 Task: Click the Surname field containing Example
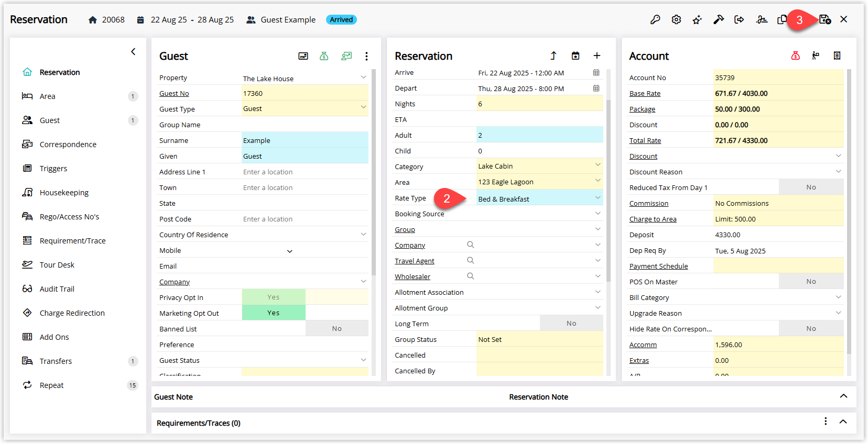click(x=305, y=140)
